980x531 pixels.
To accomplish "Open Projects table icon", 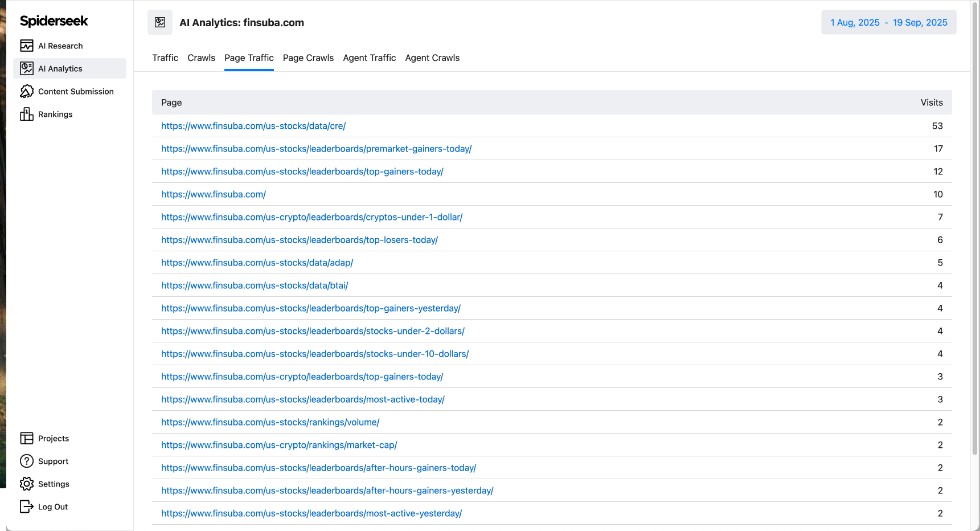I will pyautogui.click(x=27, y=438).
